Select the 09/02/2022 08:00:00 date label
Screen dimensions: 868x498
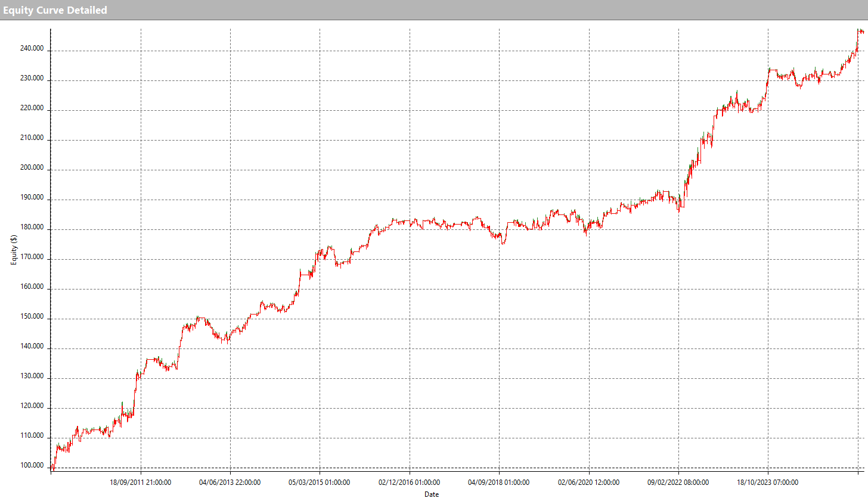[x=678, y=483]
